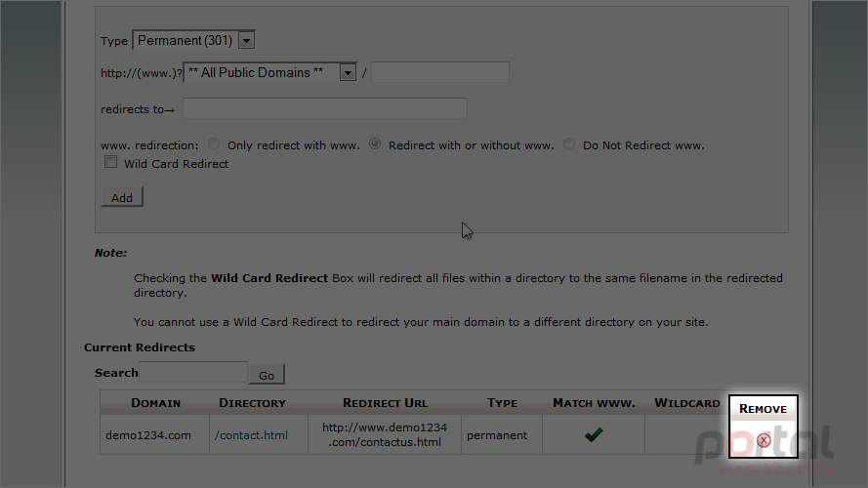Focus the 'redirects to' URL field

coord(325,108)
